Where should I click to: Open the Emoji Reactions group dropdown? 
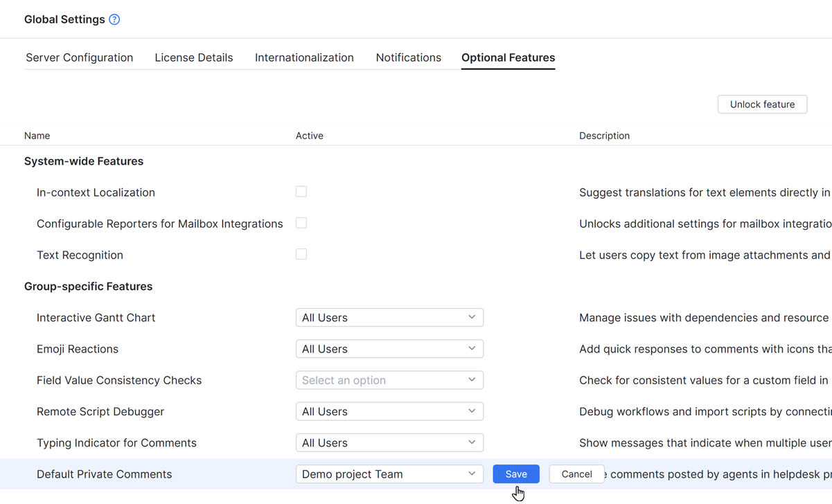click(389, 348)
